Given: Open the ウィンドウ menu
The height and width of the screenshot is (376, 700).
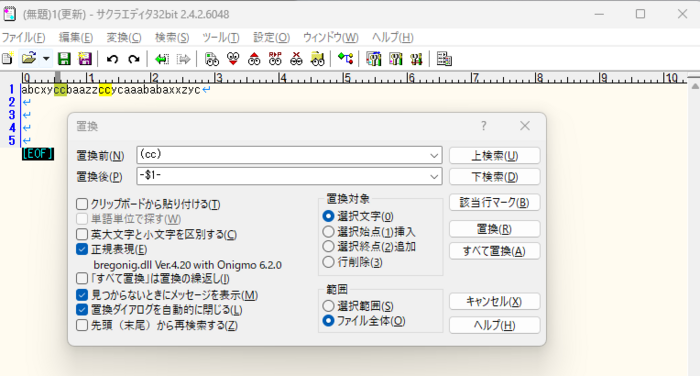Looking at the screenshot, I should (x=330, y=38).
